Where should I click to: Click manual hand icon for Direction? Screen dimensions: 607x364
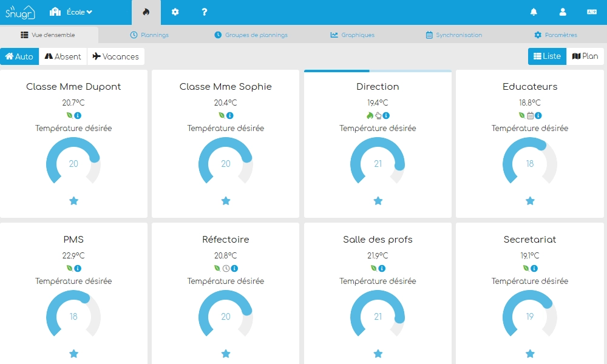tap(378, 115)
